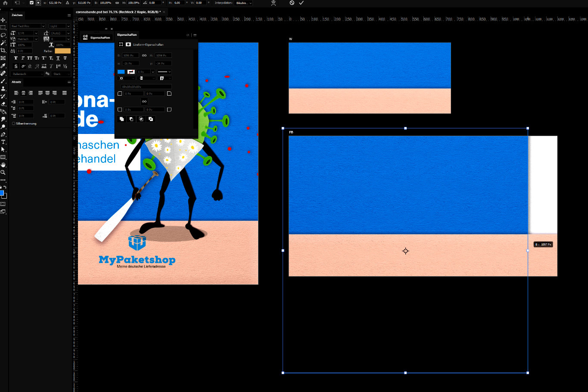
Task: Select the Move tool
Action: (3, 20)
